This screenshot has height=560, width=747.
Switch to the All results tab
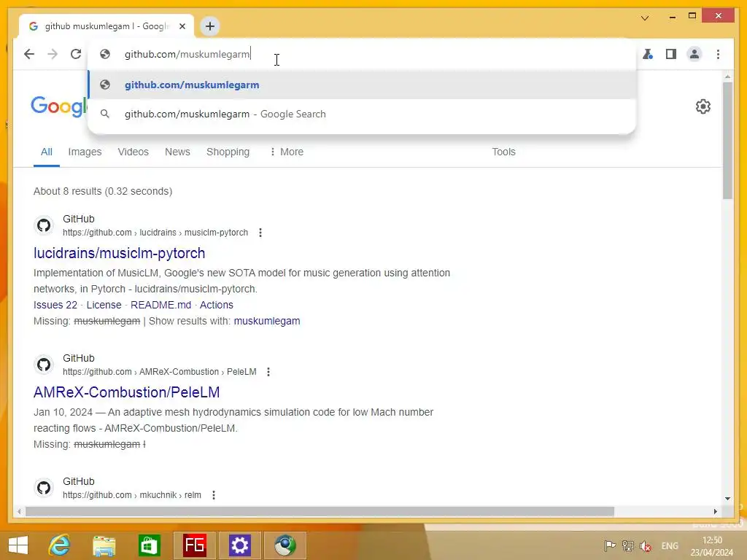click(46, 152)
